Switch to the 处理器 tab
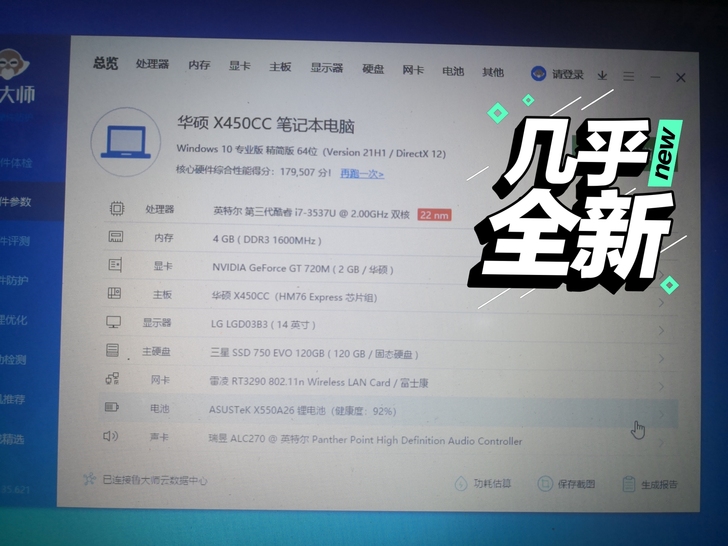 click(x=152, y=64)
